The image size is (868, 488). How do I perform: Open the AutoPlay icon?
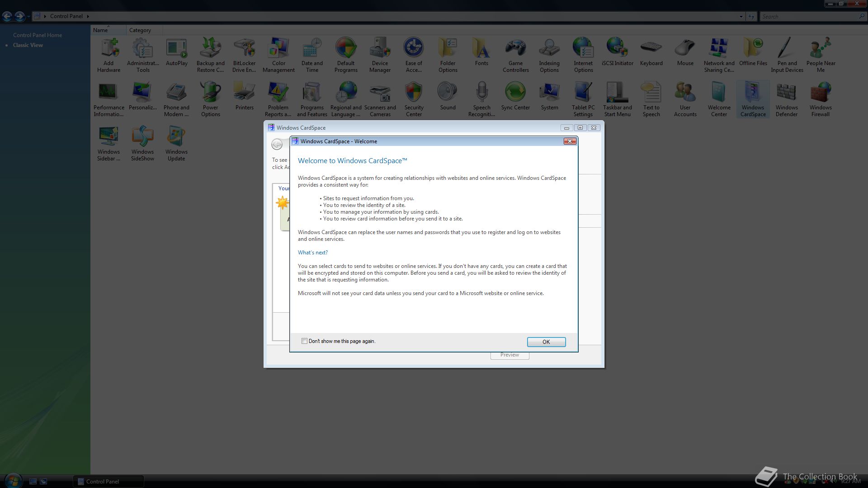pyautogui.click(x=177, y=52)
